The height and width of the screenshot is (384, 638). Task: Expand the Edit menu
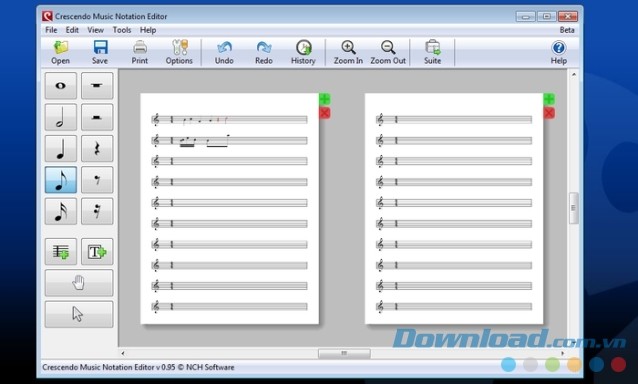click(x=72, y=30)
